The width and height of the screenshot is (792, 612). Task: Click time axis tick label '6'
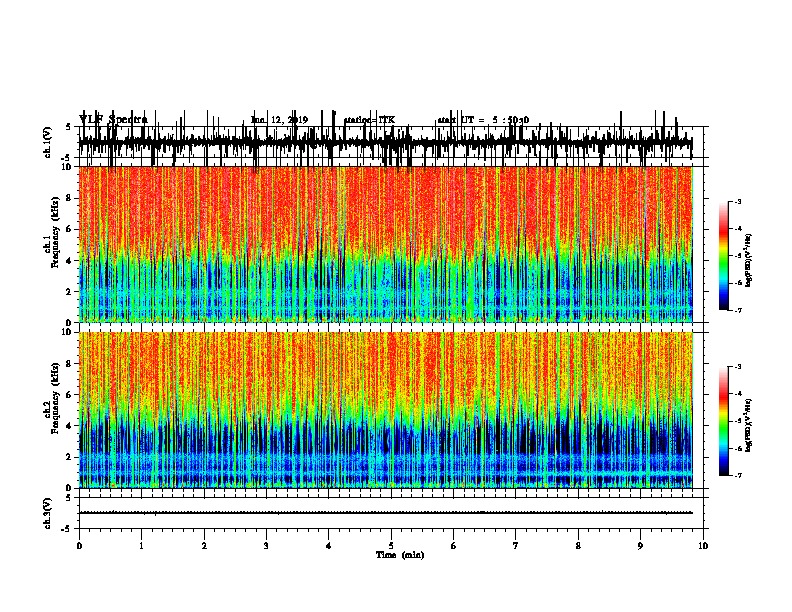click(x=454, y=546)
